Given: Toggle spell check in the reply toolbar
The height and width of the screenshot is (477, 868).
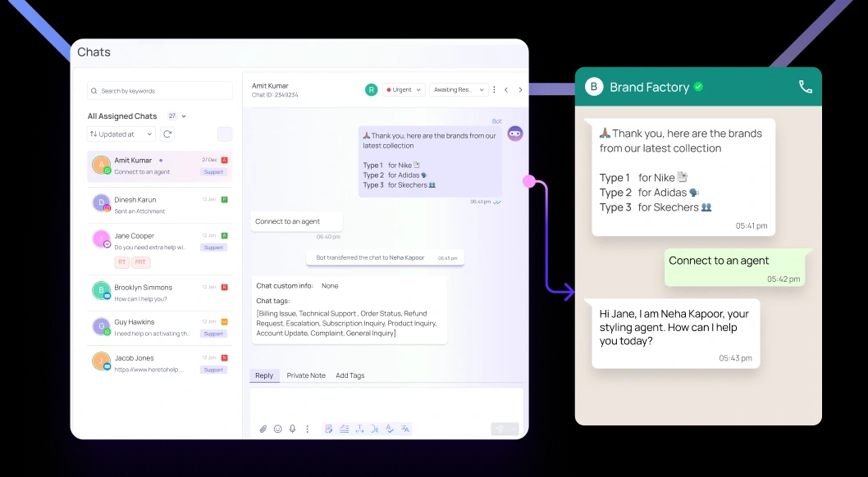Looking at the screenshot, I should click(390, 429).
